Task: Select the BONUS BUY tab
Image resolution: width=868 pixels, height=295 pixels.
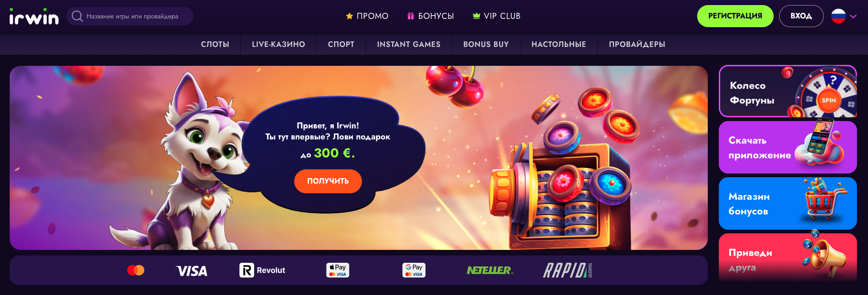Action: (x=486, y=44)
